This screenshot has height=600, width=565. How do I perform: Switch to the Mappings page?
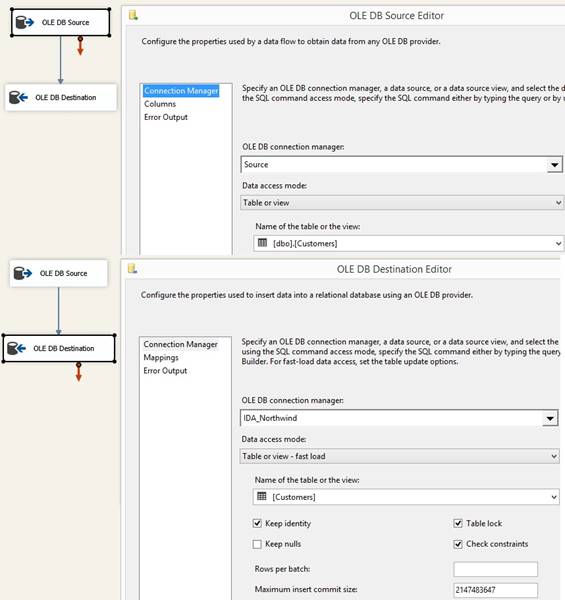(x=161, y=357)
